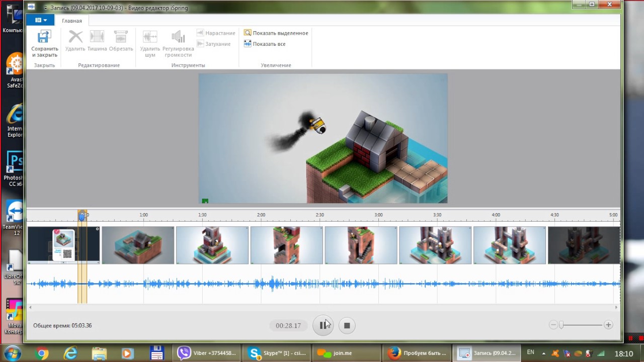Open the Windows Start menu
The height and width of the screenshot is (362, 644).
tap(13, 352)
